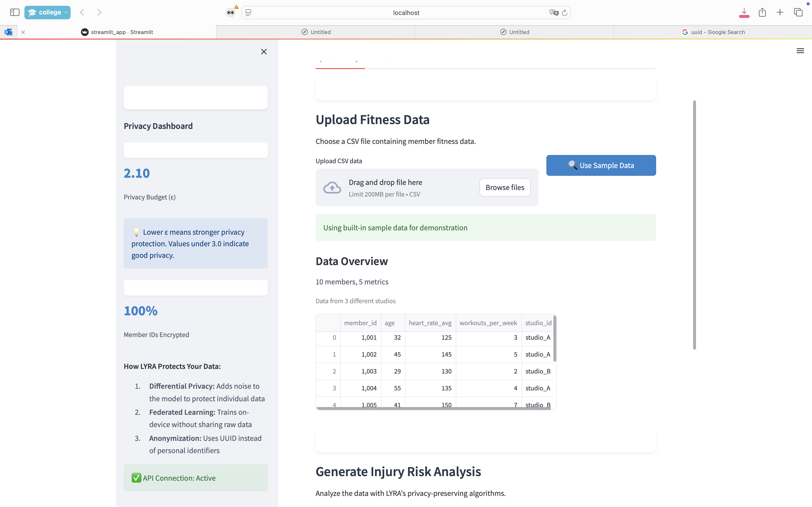812x507 pixels.
Task: Expand the college tab group dropdown
Action: click(66, 12)
